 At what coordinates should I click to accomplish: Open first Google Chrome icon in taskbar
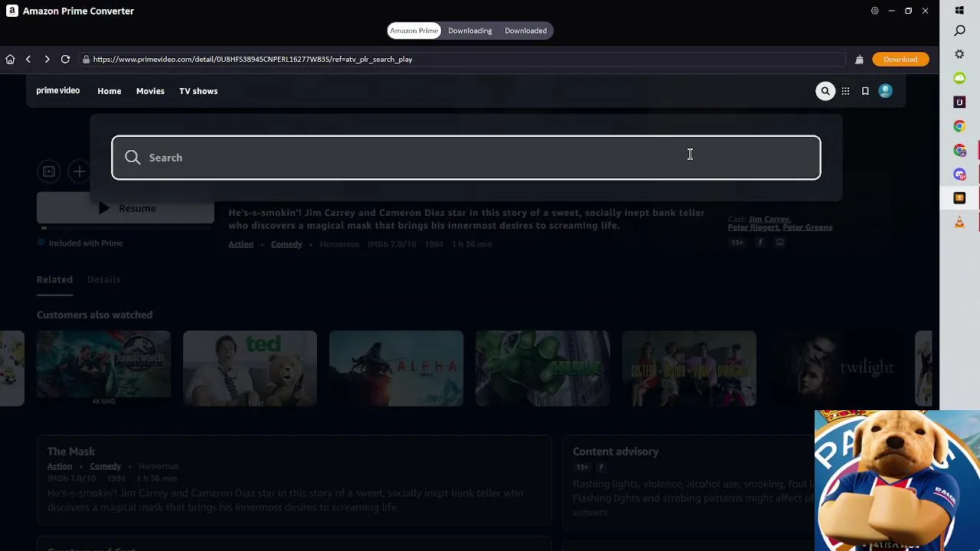[x=959, y=126]
